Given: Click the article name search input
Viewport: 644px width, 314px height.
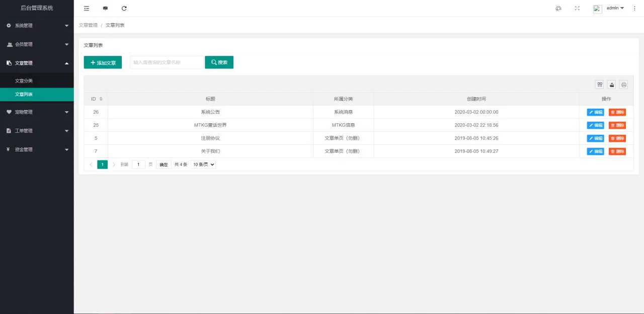Looking at the screenshot, I should pyautogui.click(x=167, y=62).
